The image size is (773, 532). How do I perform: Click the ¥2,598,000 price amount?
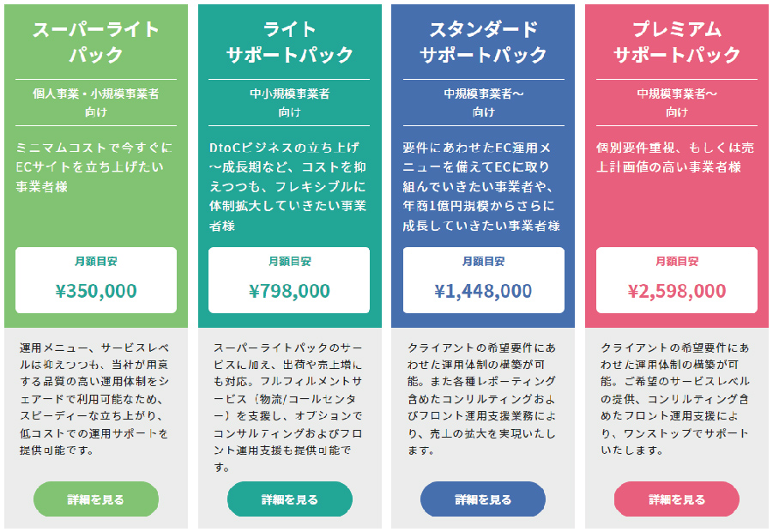pyautogui.click(x=676, y=291)
